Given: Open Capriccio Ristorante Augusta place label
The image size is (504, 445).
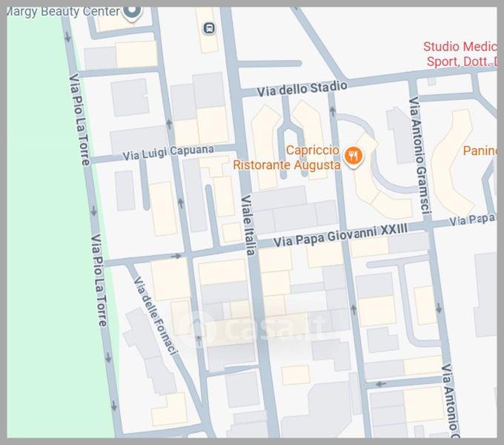Looking at the screenshot, I should tap(286, 158).
